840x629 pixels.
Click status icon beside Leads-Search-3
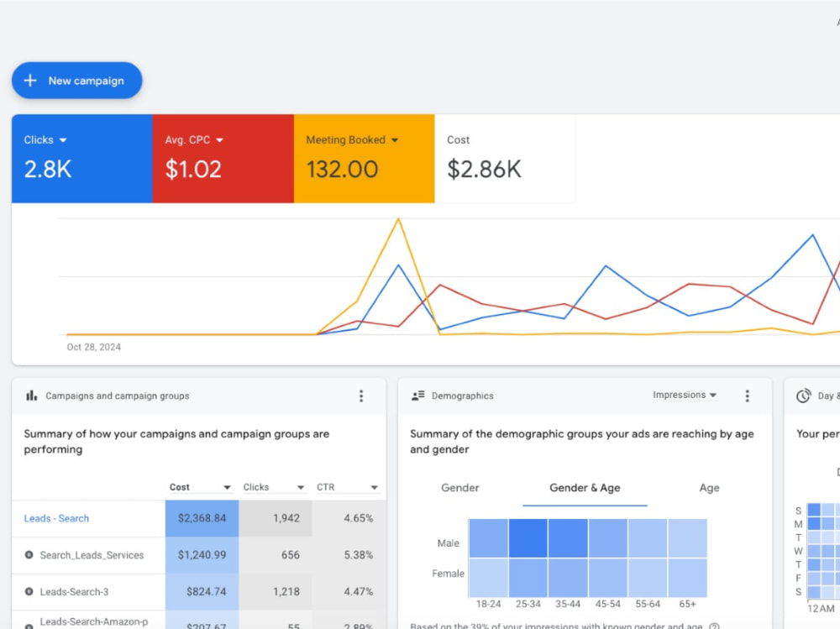29,591
